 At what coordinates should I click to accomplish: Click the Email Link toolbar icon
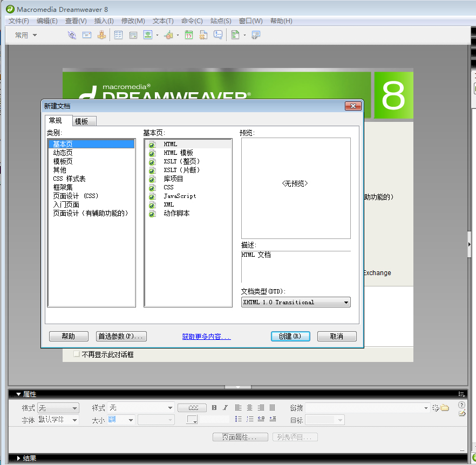click(x=86, y=35)
